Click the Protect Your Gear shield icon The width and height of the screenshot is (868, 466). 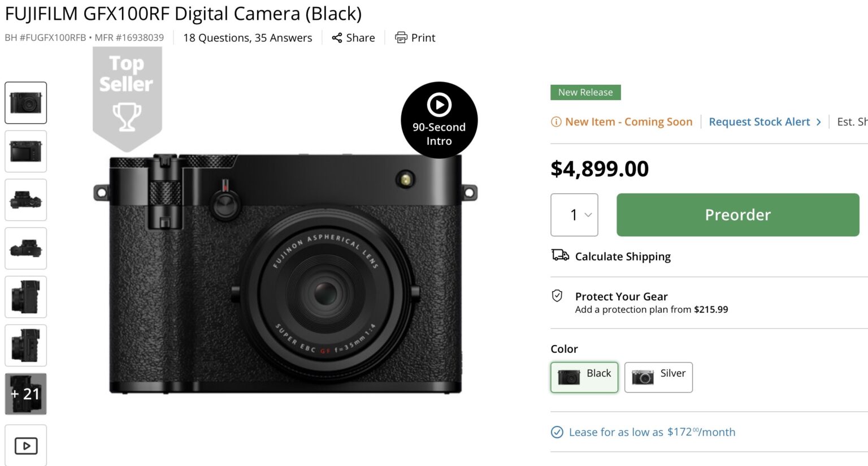(557, 296)
